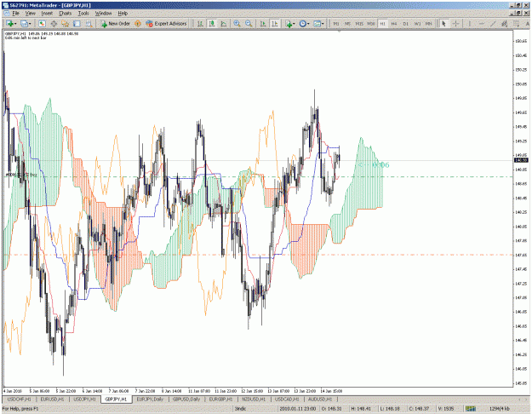Select the Fibonacci Retracement tool
Image resolution: width=532 pixels, height=414 pixels.
point(516,24)
